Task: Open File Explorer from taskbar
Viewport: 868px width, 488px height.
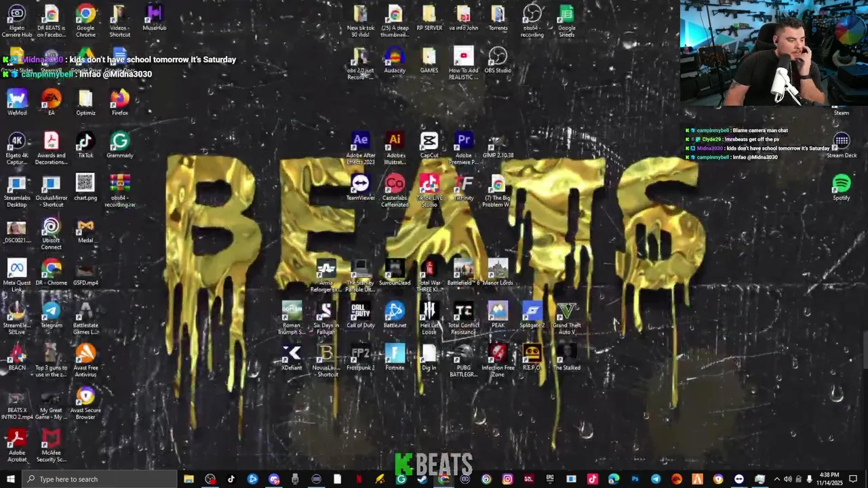Action: point(189,479)
